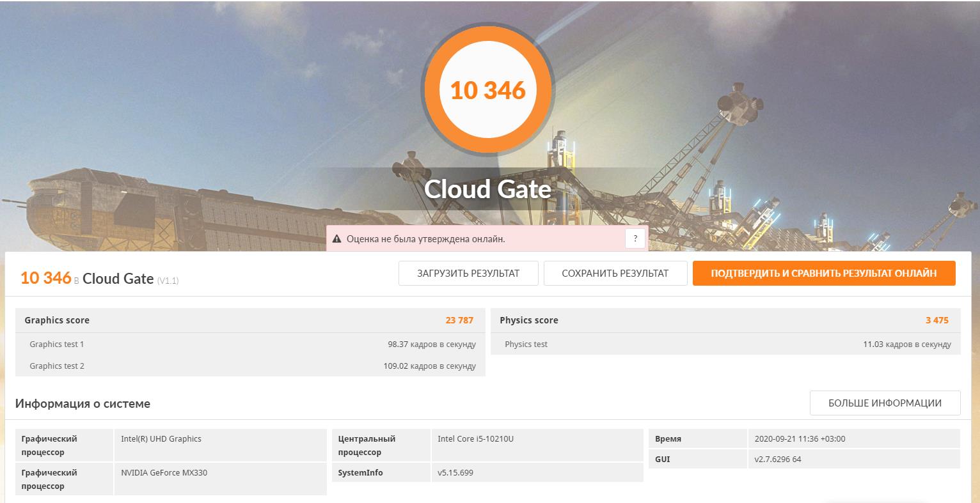This screenshot has height=503, width=980.
Task: Click the Центральный процессор label
Action: (367, 445)
